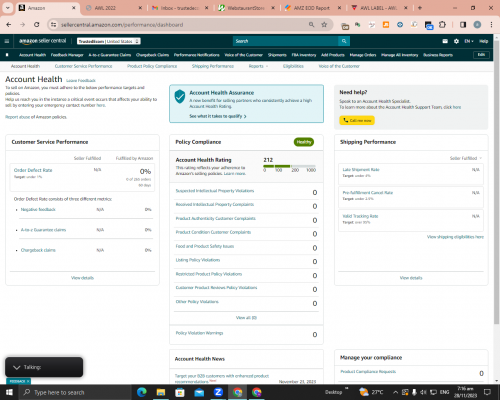Click View shipping eligibilities here link
The width and height of the screenshot is (500, 400).
click(x=455, y=237)
